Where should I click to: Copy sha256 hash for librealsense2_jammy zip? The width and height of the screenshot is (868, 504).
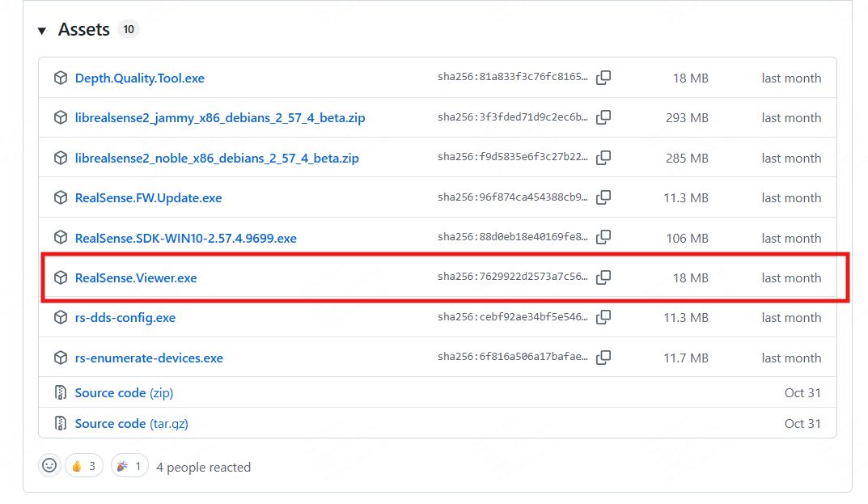(x=603, y=117)
